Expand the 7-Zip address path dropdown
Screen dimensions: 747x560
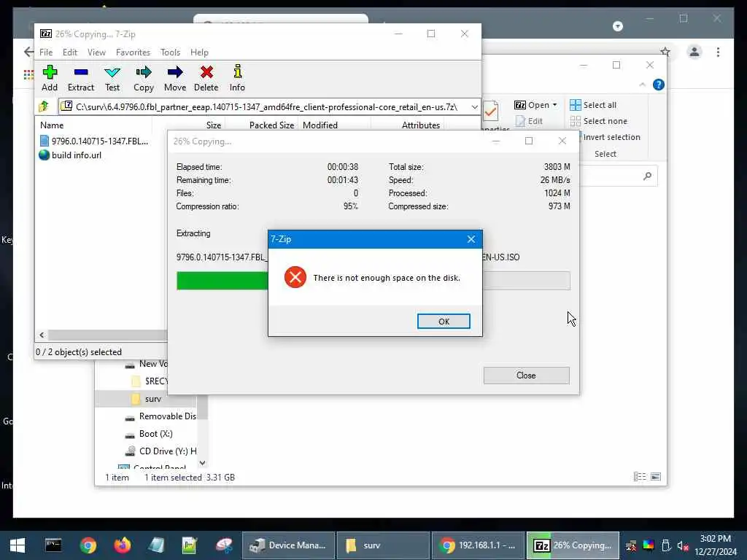[x=474, y=107]
